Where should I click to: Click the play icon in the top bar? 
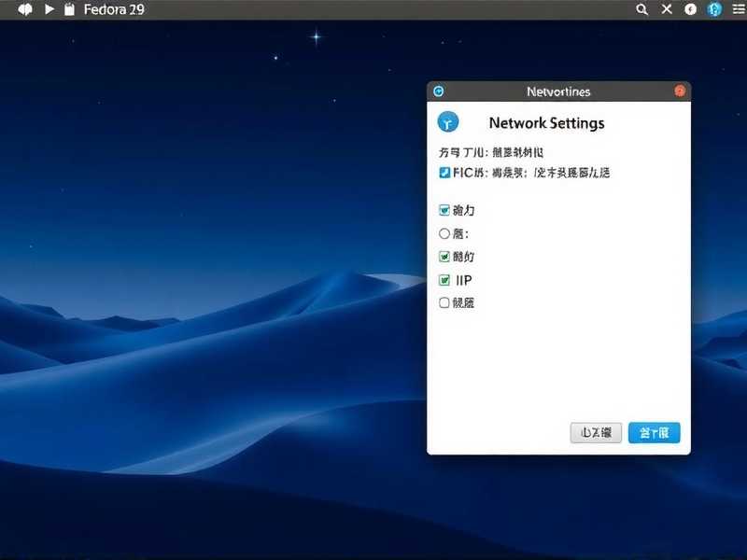49,9
